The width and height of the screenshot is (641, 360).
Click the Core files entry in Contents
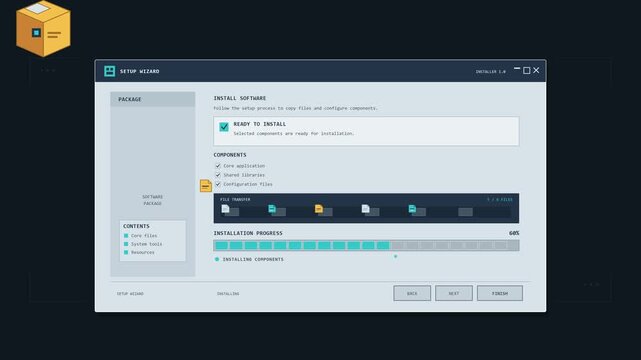click(144, 236)
